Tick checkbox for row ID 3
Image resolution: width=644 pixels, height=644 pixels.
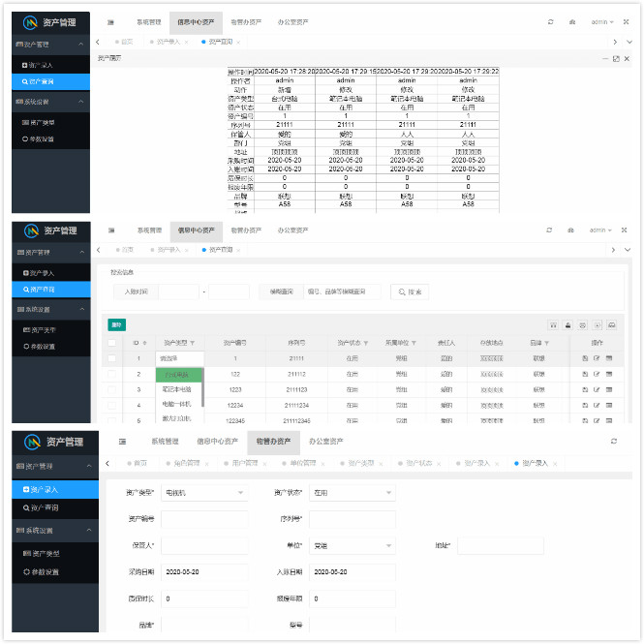(111, 389)
